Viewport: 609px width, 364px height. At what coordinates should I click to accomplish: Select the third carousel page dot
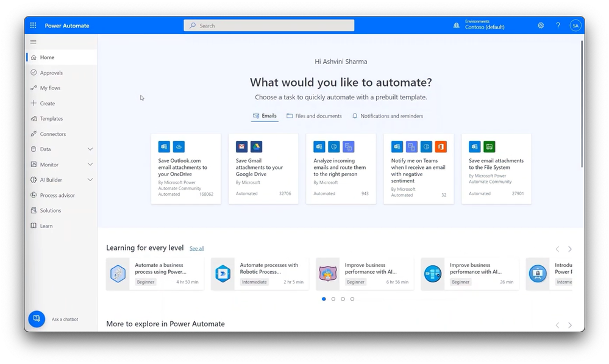pos(343,299)
